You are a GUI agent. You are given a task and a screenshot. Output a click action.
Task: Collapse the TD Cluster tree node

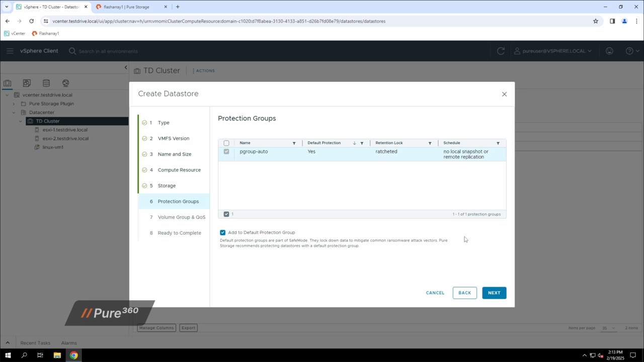20,121
